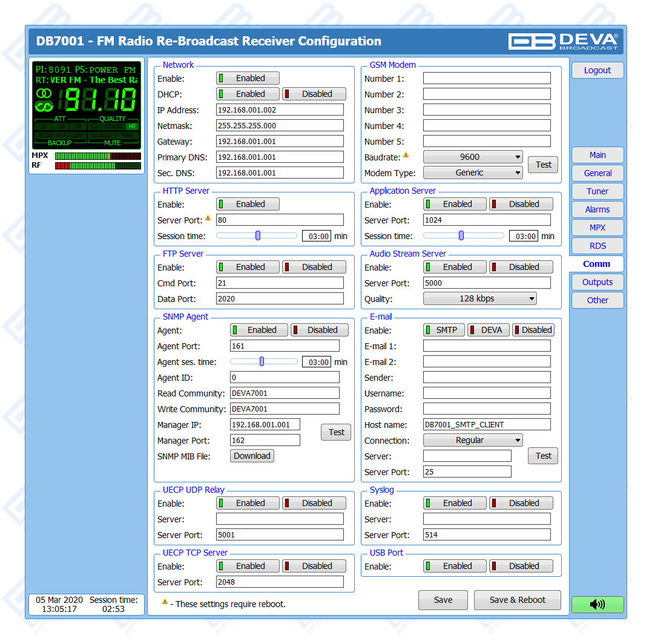This screenshot has width=652, height=644.
Task: Click the RF level meter bar
Action: (x=97, y=166)
